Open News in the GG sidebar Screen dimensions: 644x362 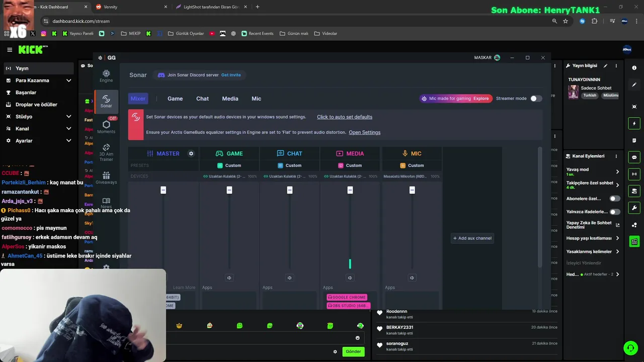tap(106, 203)
